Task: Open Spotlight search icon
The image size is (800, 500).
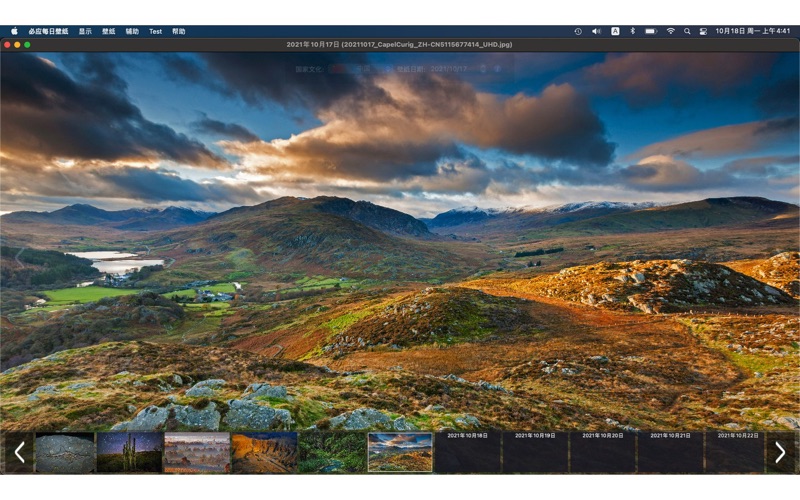Action: tap(687, 31)
